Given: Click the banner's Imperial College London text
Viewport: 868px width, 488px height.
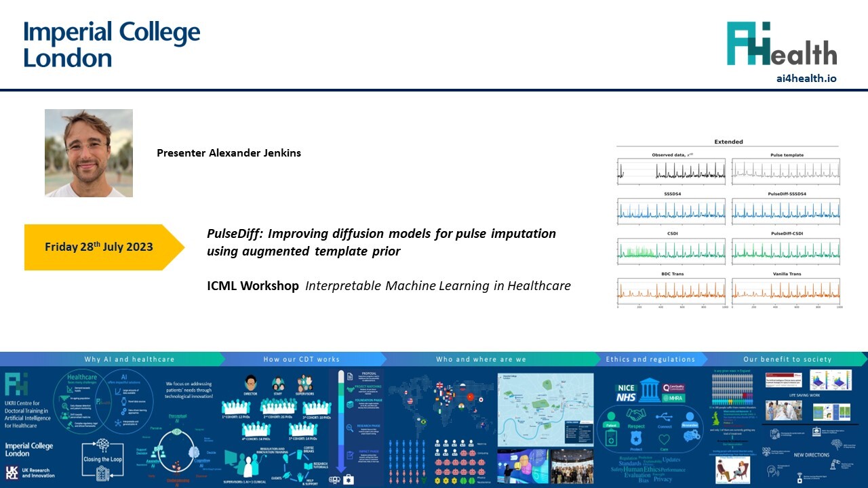Looking at the screenshot, I should (29, 449).
